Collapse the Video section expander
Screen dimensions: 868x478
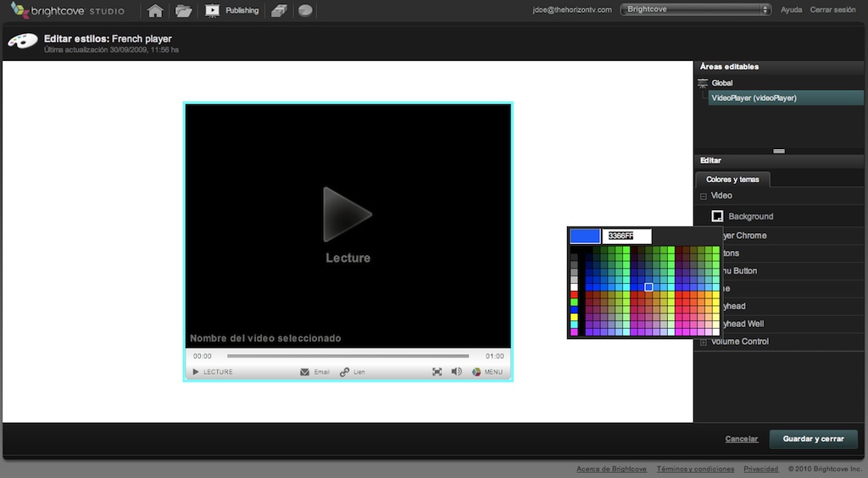coord(703,197)
